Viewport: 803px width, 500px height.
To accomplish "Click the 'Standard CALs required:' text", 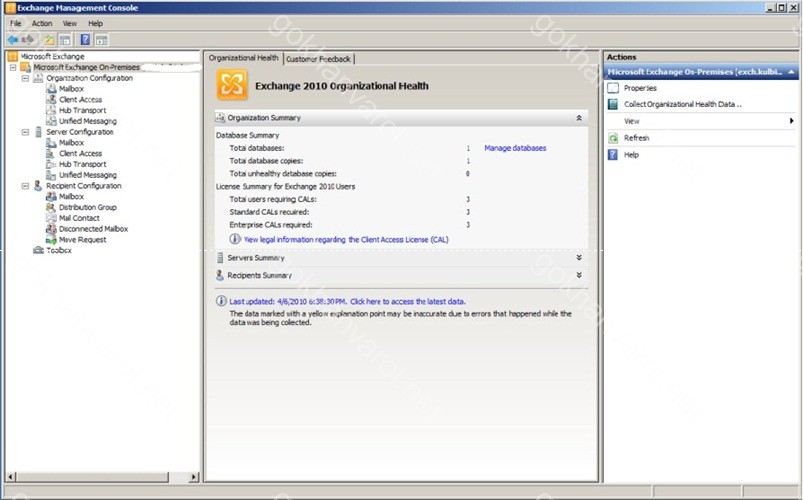I will 269,212.
